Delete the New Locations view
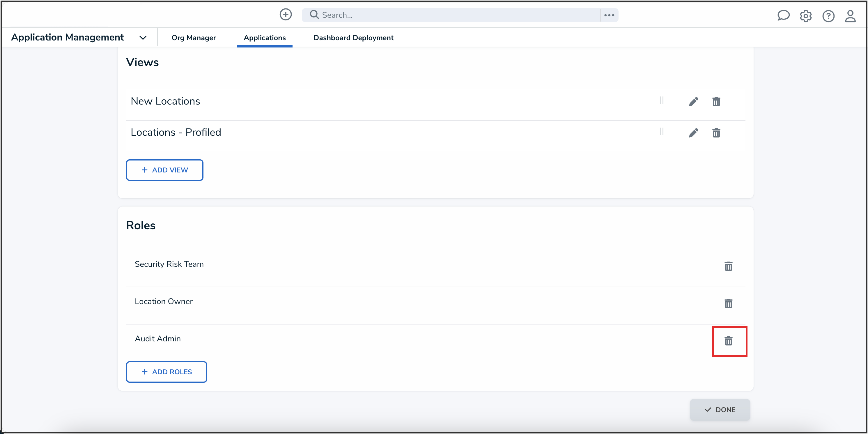The width and height of the screenshot is (868, 434). 716,101
